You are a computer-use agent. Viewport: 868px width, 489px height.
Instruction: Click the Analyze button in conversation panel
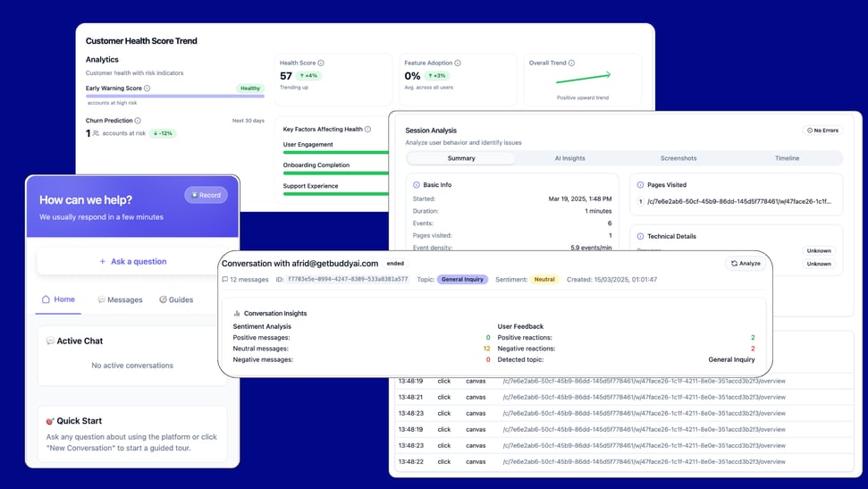tap(746, 264)
